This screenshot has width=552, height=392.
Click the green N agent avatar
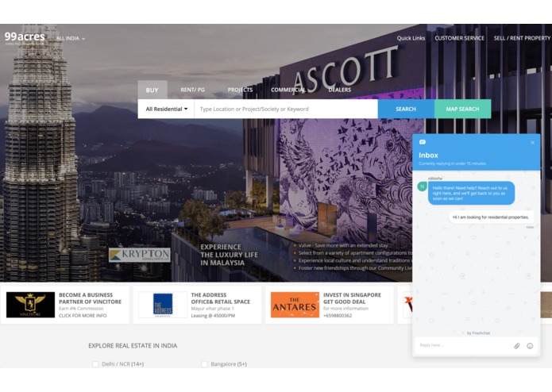point(422,186)
